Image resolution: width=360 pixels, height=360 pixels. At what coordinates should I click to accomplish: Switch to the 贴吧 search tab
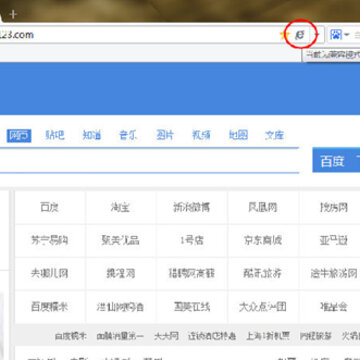(55, 135)
